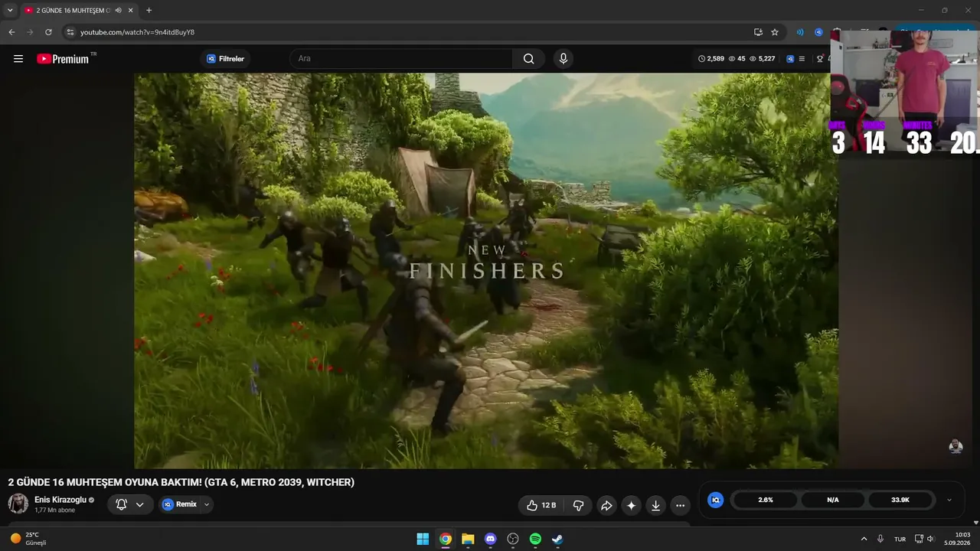Expand the subscription options chevron
The height and width of the screenshot is (551, 980).
point(139,504)
